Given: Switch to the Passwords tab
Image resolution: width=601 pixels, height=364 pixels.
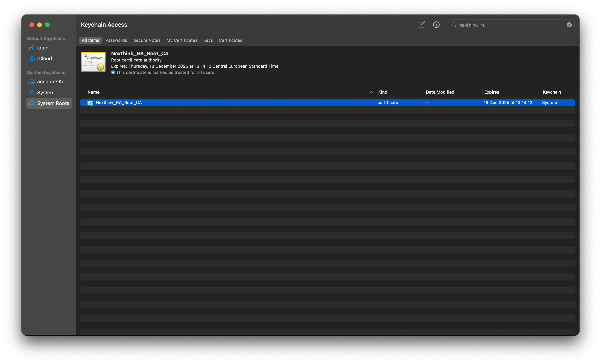Looking at the screenshot, I should tap(116, 40).
